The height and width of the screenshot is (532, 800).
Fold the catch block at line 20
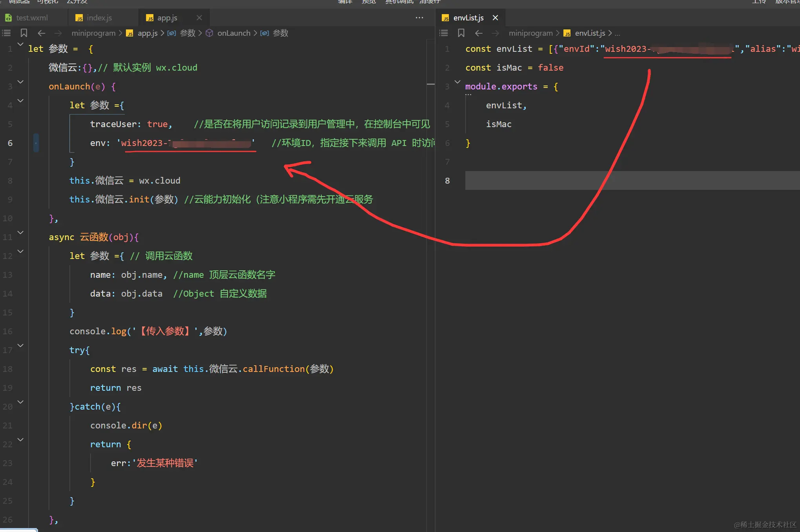[x=21, y=402]
